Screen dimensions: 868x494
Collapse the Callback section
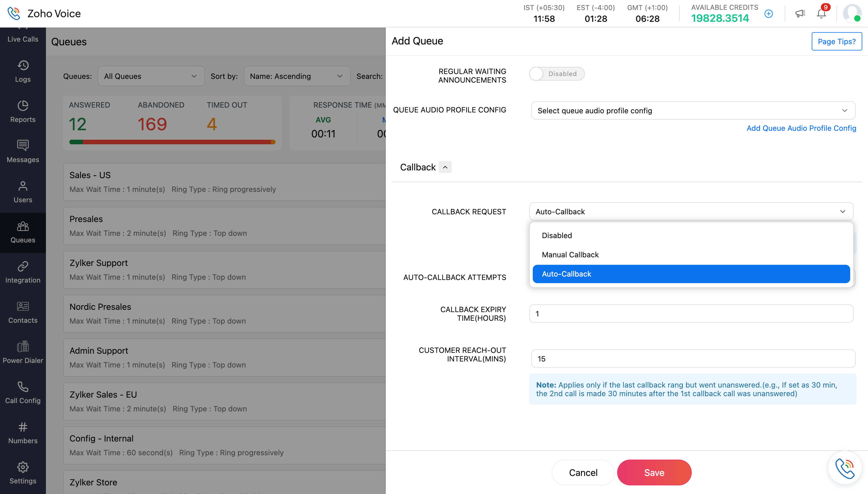[445, 167]
